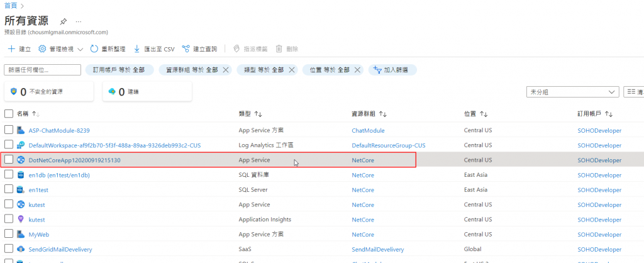The image size is (644, 263).
Task: Open en1db (en1test/en1db) resource link
Action: coord(59,175)
